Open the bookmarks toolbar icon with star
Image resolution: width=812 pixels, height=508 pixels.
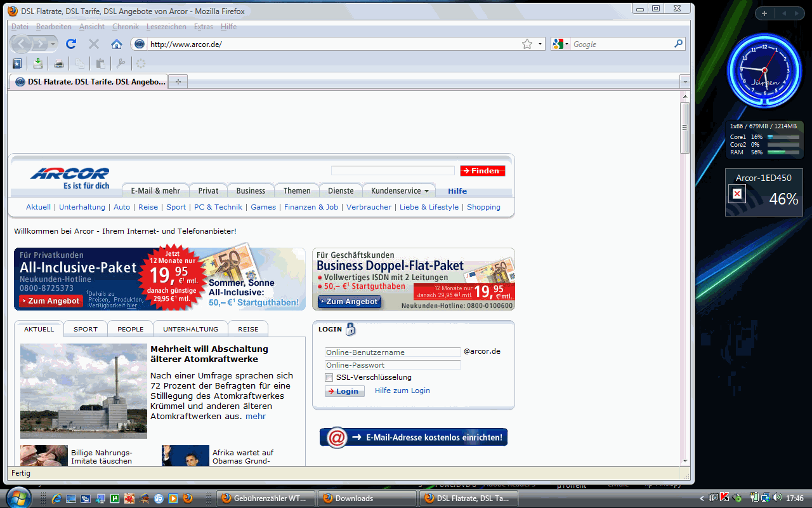pyautogui.click(x=17, y=63)
